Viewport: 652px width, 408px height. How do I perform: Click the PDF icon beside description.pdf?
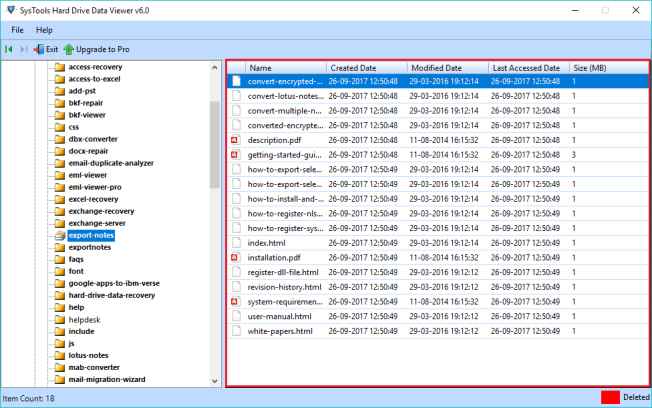coord(235,141)
